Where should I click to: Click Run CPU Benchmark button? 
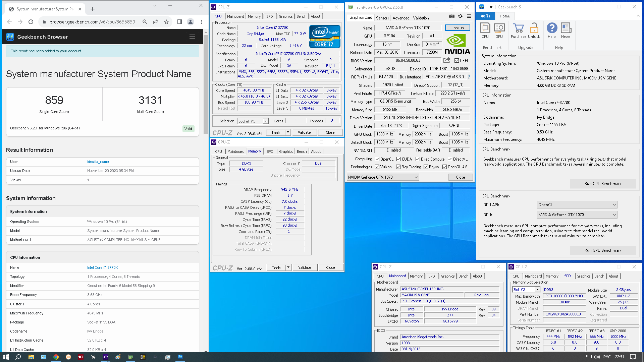603,184
